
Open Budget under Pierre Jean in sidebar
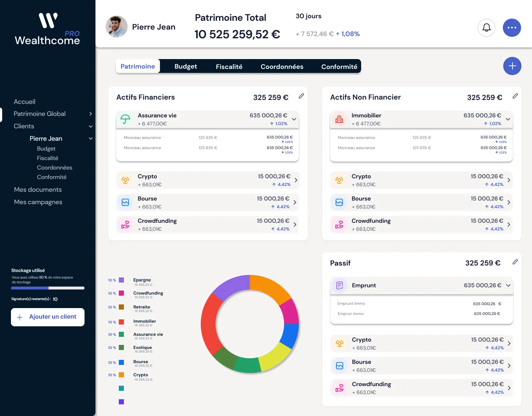tap(46, 149)
